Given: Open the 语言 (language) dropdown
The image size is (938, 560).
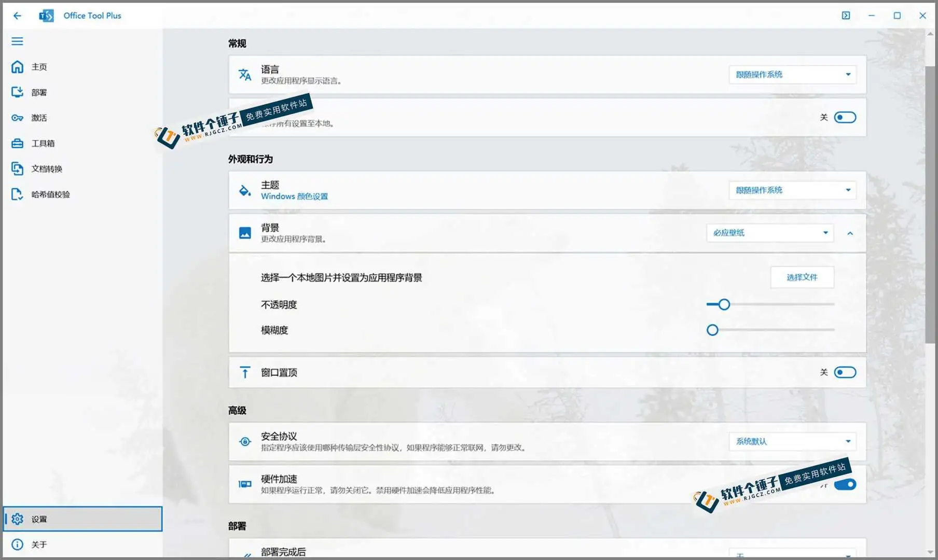Looking at the screenshot, I should [792, 74].
